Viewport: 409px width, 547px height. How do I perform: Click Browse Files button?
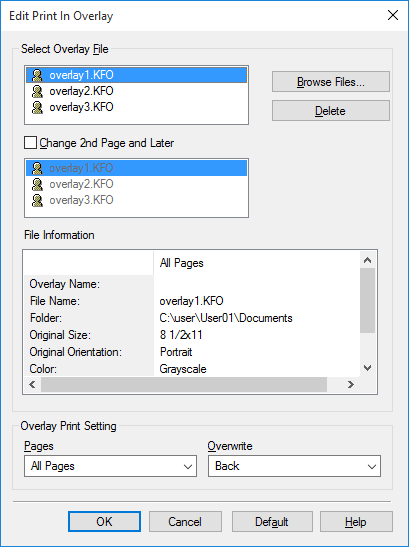[330, 82]
